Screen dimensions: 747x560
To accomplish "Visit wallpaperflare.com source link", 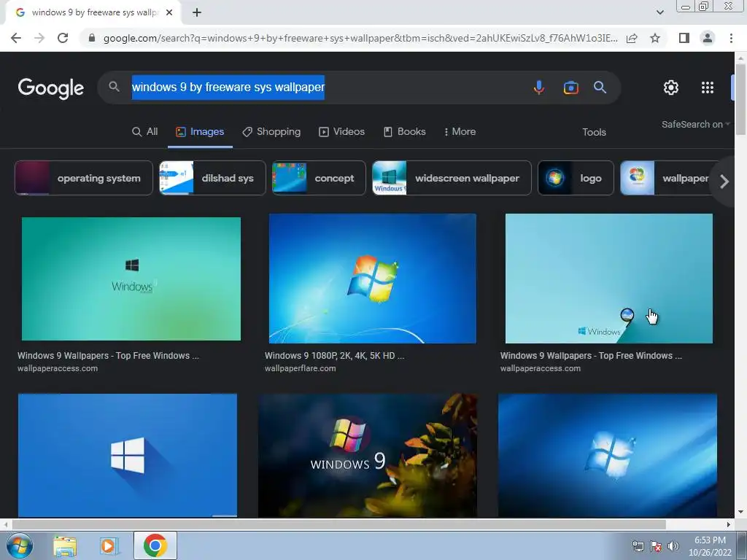I will click(300, 368).
